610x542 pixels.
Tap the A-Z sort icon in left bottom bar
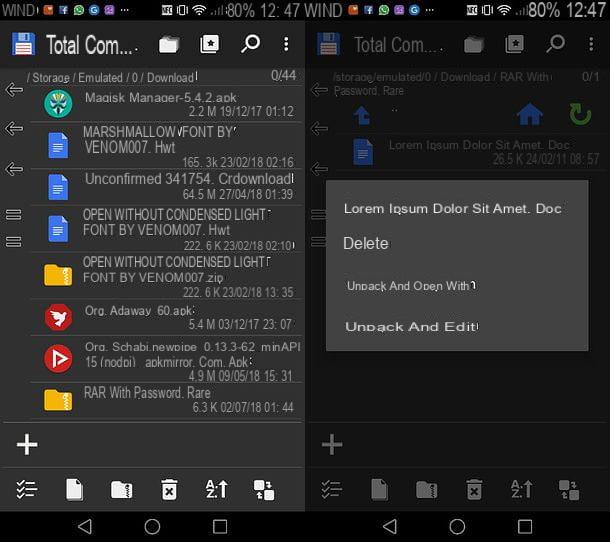coord(216,489)
